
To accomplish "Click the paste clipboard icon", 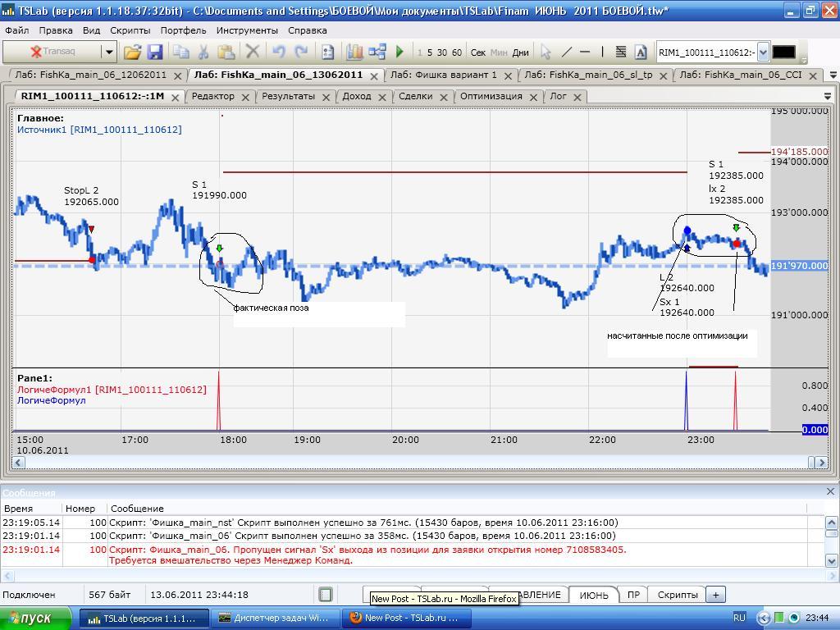I will pos(226,52).
